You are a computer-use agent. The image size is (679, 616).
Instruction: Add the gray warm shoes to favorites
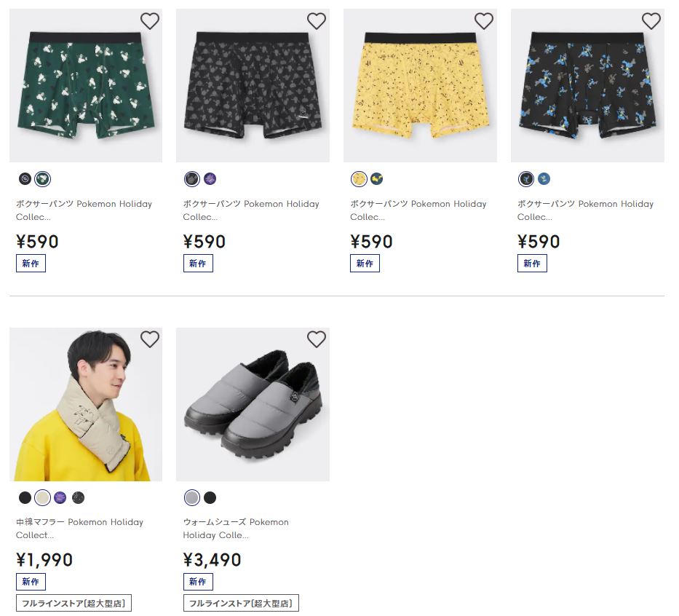point(317,339)
